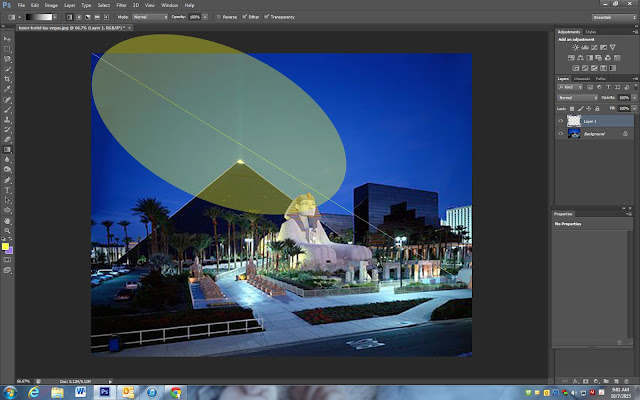Open the Filter menu
The height and width of the screenshot is (400, 640).
[x=121, y=5]
